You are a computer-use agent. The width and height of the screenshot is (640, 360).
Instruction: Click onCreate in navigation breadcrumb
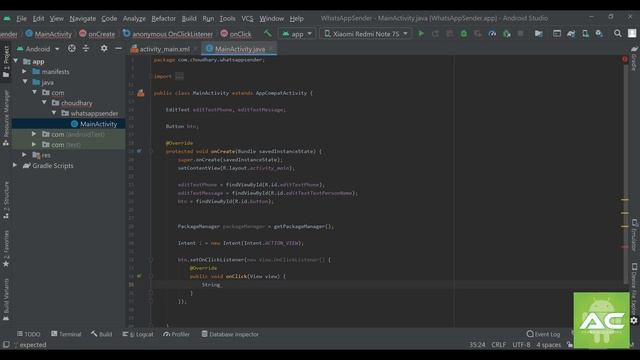point(97,34)
